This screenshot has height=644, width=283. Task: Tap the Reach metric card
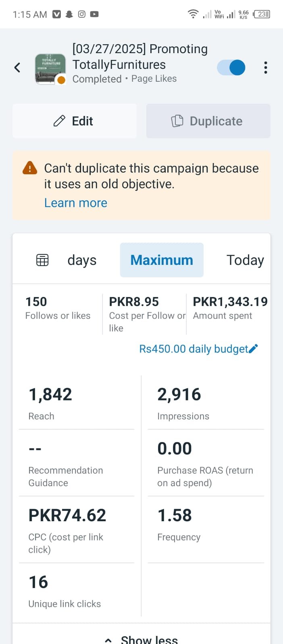tap(77, 402)
